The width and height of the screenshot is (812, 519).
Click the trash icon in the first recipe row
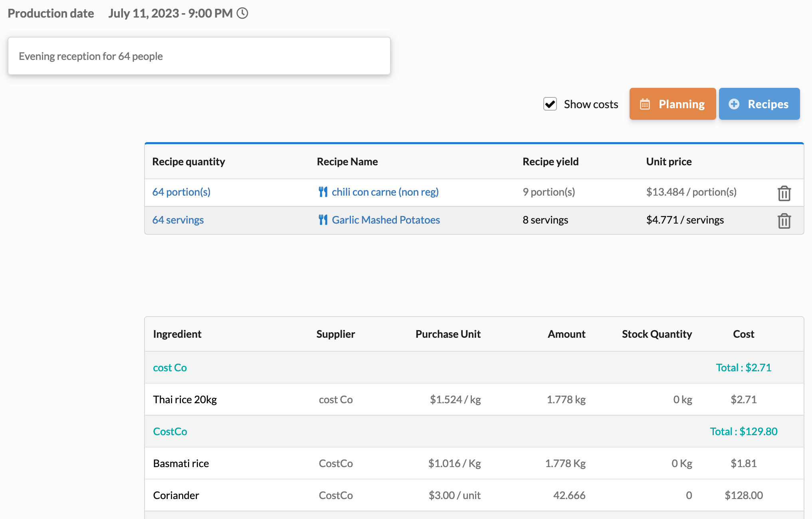click(784, 193)
